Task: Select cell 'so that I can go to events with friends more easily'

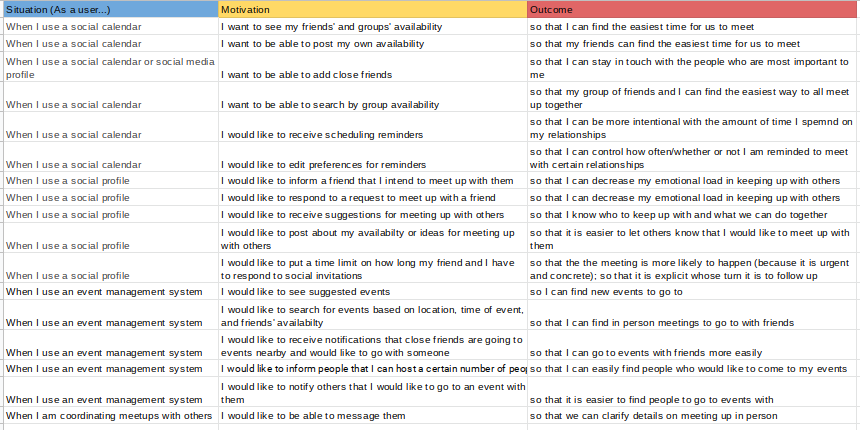Action: [693, 345]
